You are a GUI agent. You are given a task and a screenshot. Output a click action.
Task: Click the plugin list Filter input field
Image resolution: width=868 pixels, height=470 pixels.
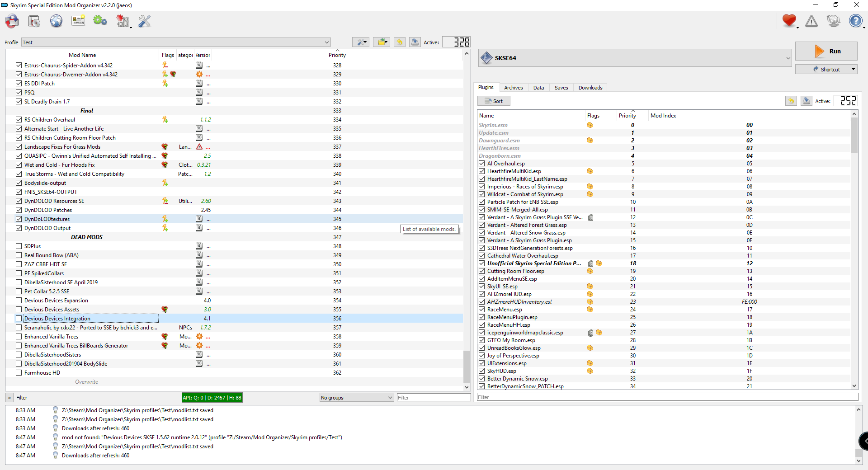pos(667,397)
